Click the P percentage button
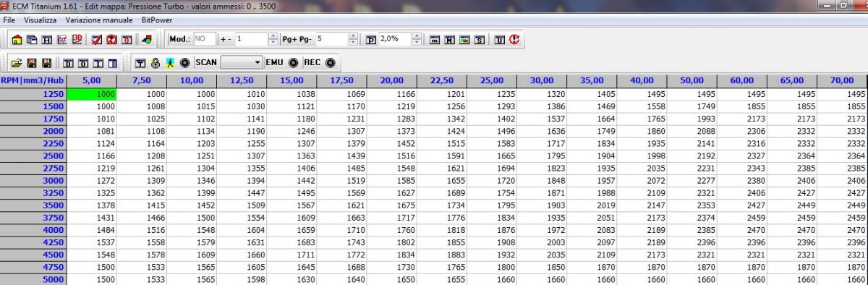 coord(371,39)
